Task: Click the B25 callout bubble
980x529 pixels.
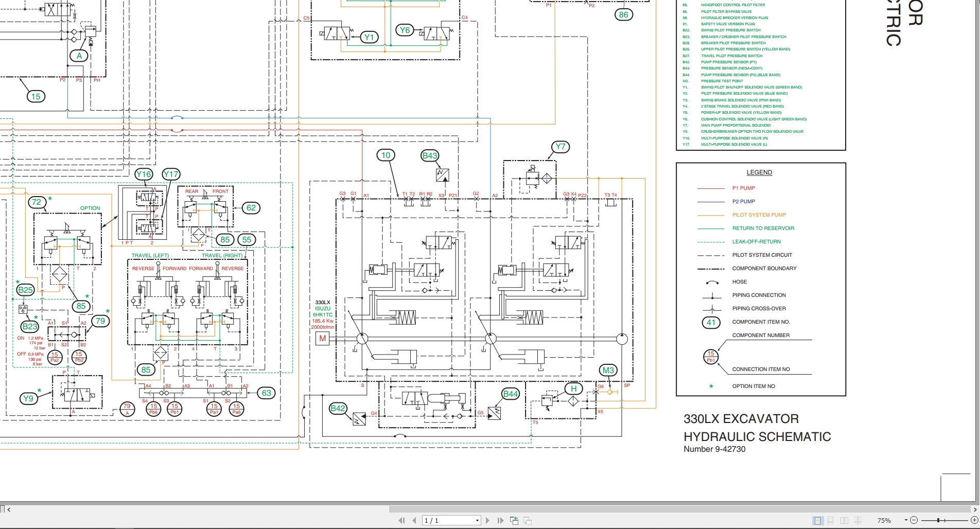Action: tap(25, 290)
